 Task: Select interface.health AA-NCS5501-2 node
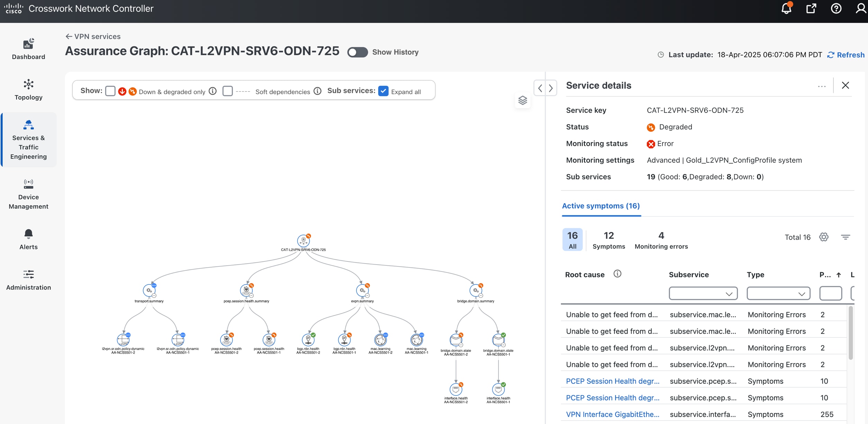coord(456,389)
